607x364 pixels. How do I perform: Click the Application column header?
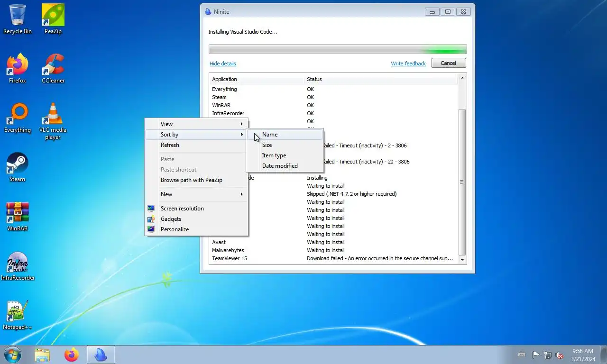tap(257, 79)
